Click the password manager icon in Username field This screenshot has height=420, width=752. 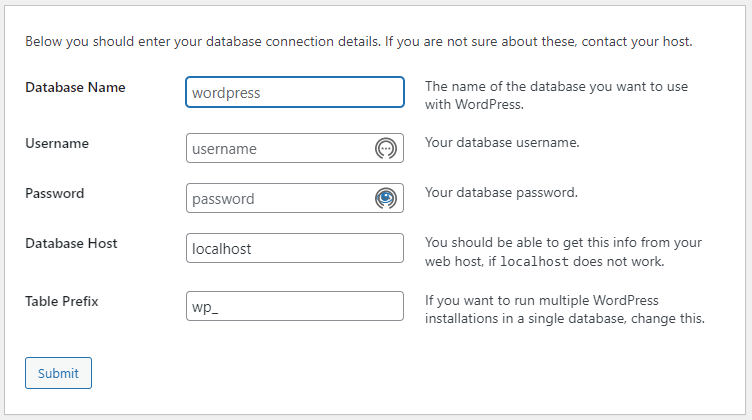click(386, 149)
